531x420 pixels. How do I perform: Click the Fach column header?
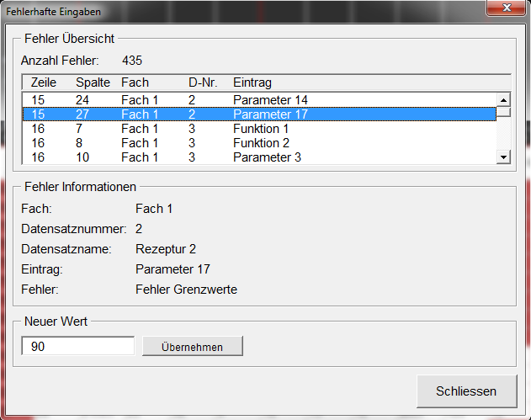135,82
